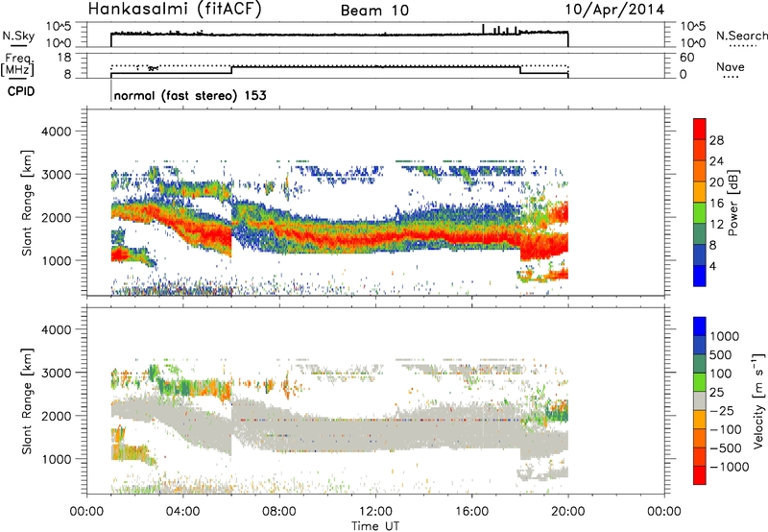Screen dimensions: 768x532
Task: Click the noise spikes in N.Sky plot
Action: tap(500, 30)
